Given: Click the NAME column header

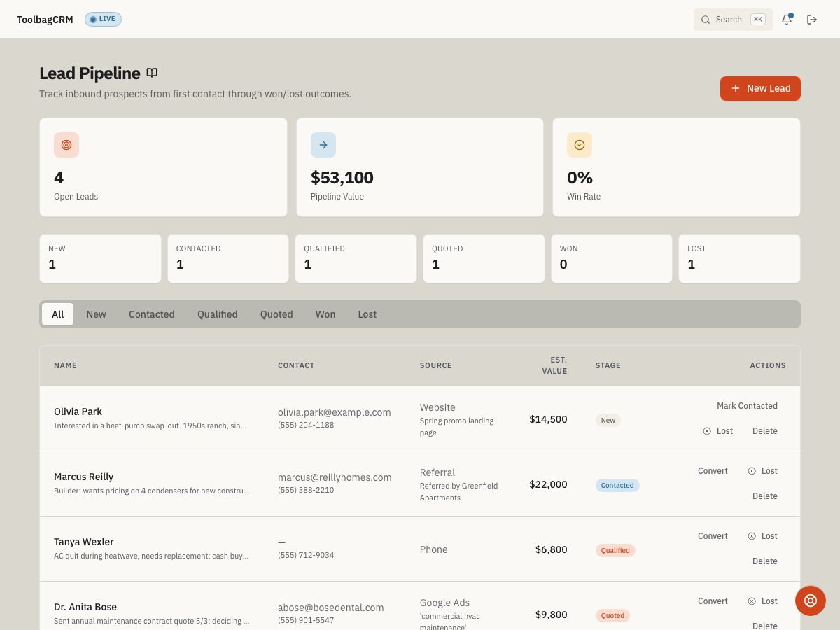Looking at the screenshot, I should [65, 365].
